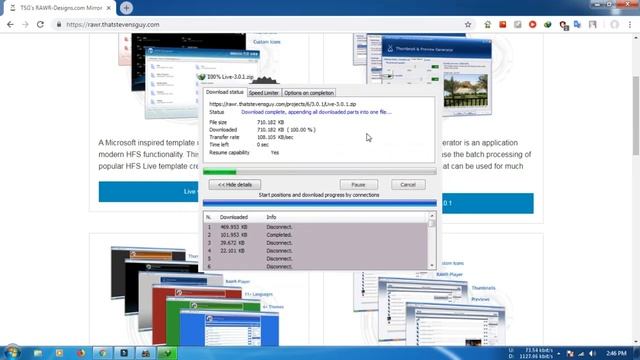The image size is (640, 360).
Task: Switch to Chrome in the taskbar
Action: click(102, 353)
